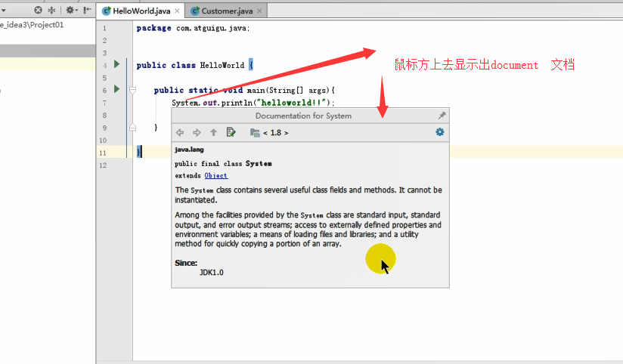Click the java.lang package text

point(189,150)
